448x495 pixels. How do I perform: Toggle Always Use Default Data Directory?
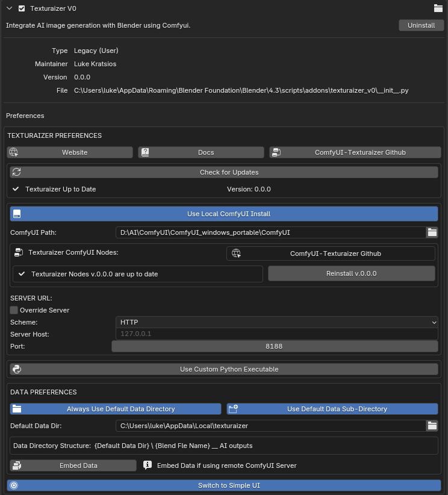pyautogui.click(x=116, y=409)
